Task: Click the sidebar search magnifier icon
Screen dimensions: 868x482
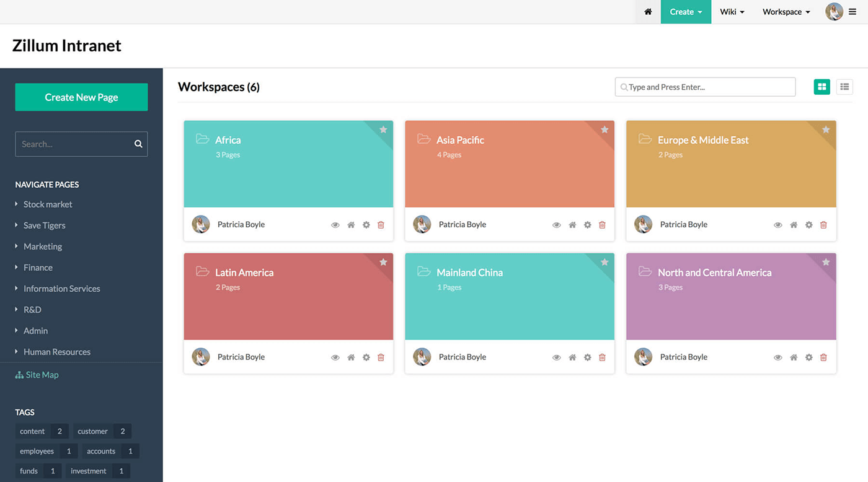Action: point(138,144)
